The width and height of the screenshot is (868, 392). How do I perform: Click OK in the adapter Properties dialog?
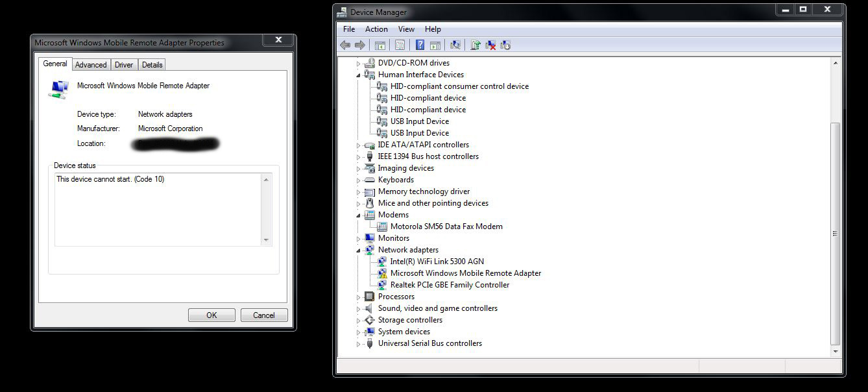coord(211,315)
